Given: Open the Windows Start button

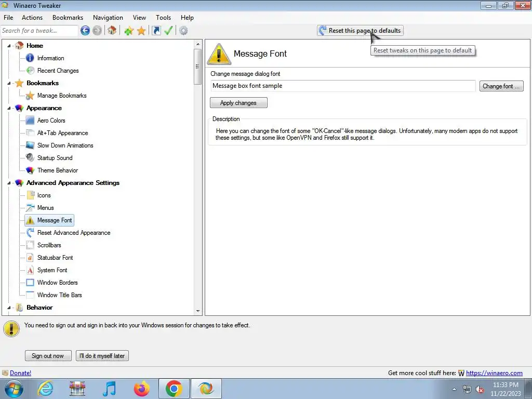Looking at the screenshot, I should click(x=14, y=389).
